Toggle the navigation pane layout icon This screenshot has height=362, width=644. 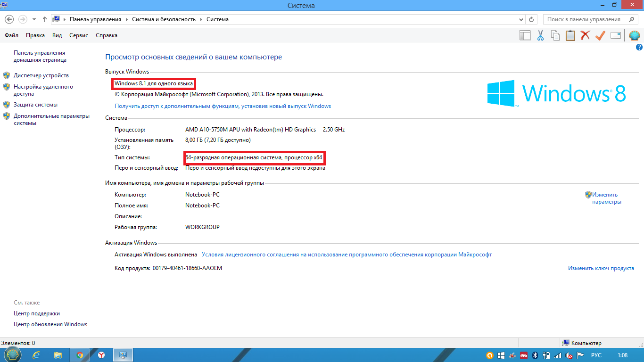525,35
